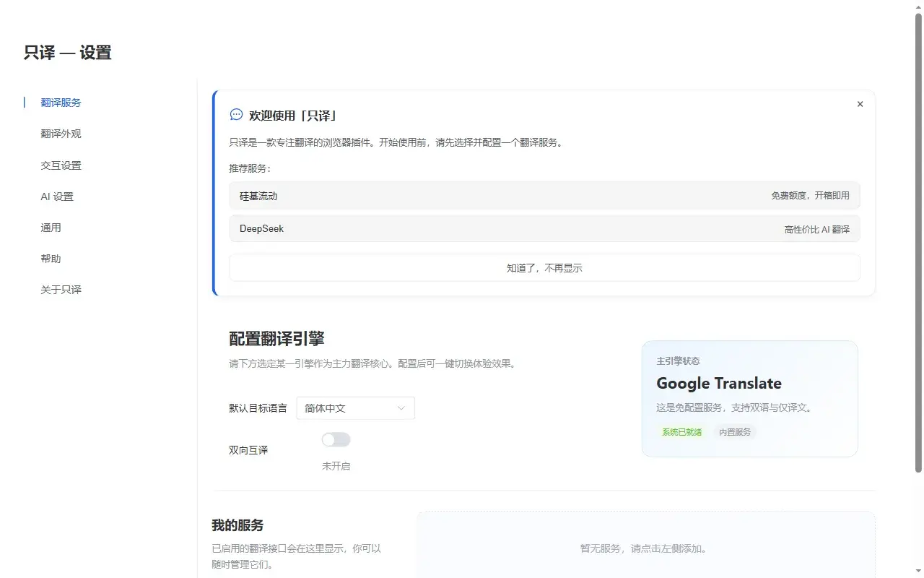Click the chat bubble icon beside the welcome title

click(x=236, y=115)
